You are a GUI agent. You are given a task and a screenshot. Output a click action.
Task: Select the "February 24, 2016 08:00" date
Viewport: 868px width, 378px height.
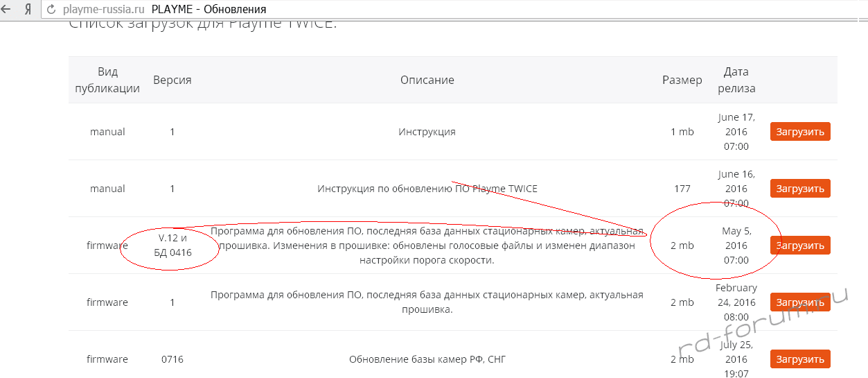(x=736, y=302)
